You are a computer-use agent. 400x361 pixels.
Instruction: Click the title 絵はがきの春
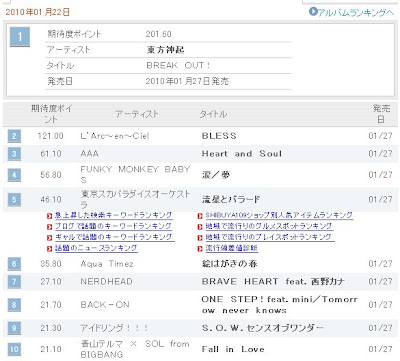[229, 264]
